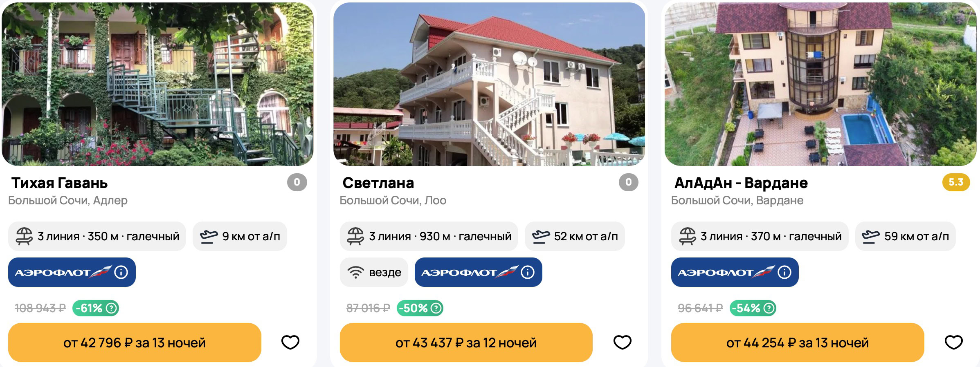Click beach umbrella icon on Тихая Гавань

point(24,236)
